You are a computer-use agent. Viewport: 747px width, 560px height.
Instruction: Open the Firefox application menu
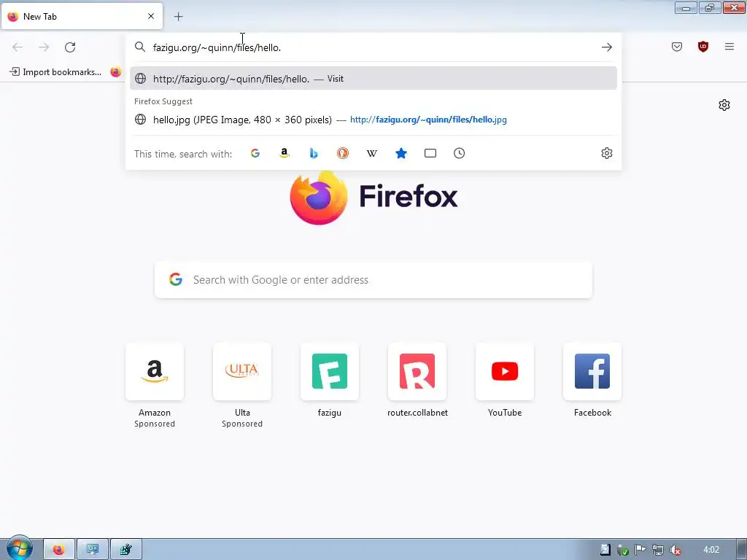729,47
